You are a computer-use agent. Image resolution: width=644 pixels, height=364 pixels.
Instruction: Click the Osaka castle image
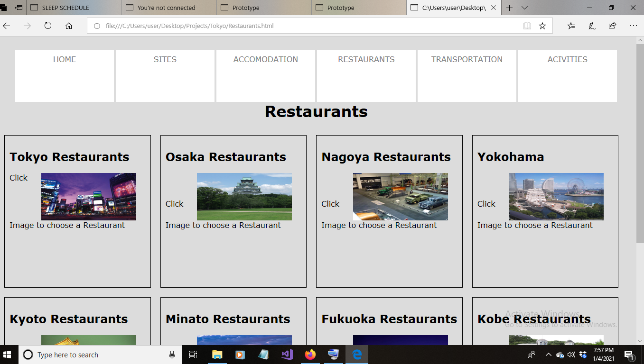[244, 197]
